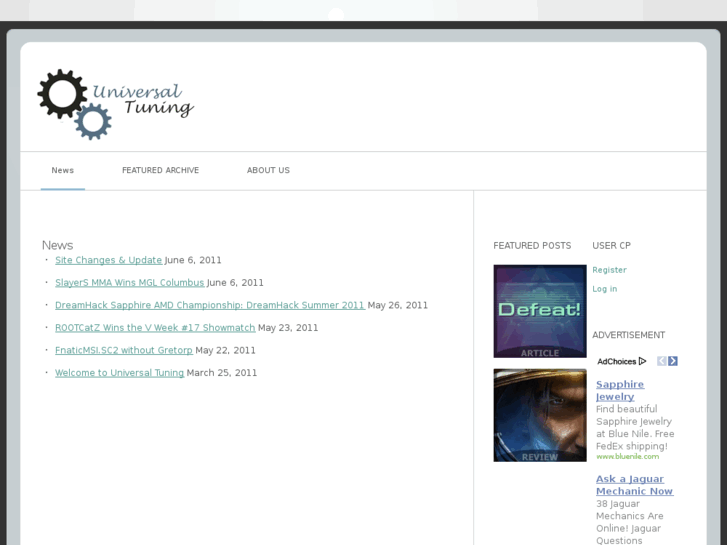
Task: Go to next ad with right arrow
Action: pyautogui.click(x=673, y=361)
